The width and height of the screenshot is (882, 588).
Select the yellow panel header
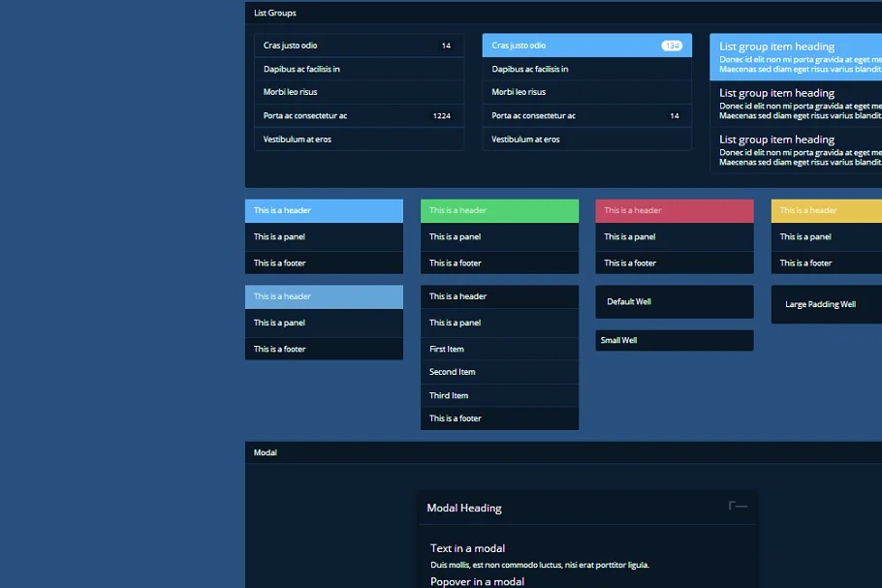coord(826,210)
